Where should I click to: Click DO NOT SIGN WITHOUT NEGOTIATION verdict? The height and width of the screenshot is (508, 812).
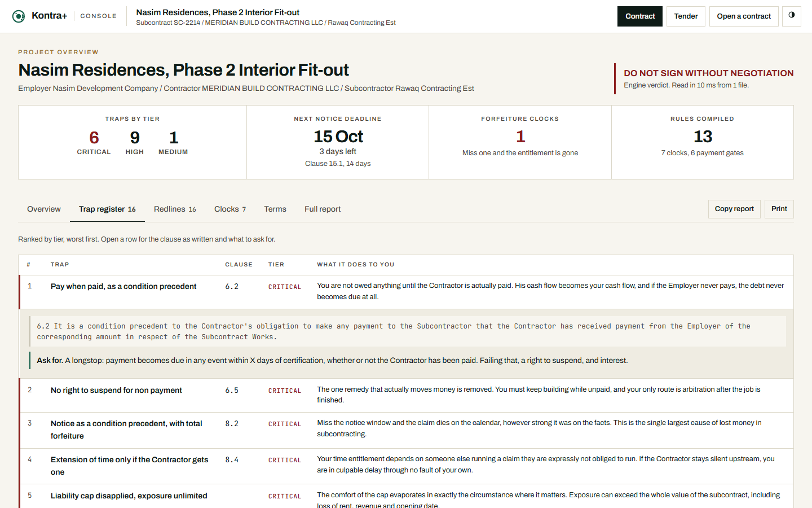click(709, 73)
